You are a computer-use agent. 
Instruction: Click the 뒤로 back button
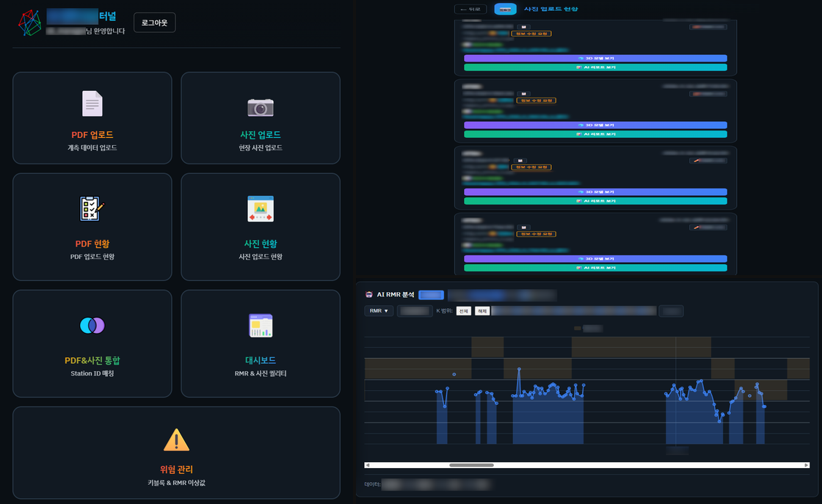(470, 9)
